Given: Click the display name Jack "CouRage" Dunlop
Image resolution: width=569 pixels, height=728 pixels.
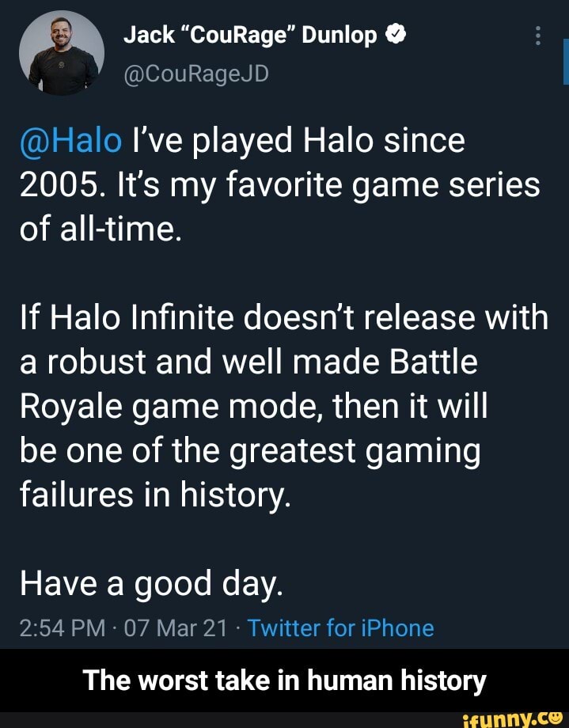Looking at the screenshot, I should [x=251, y=36].
